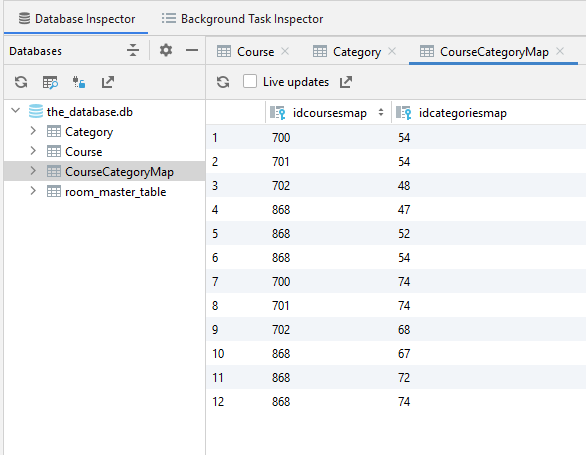Viewport: 586px width, 455px height.
Task: Click keep database connections open icon
Action: tap(79, 82)
